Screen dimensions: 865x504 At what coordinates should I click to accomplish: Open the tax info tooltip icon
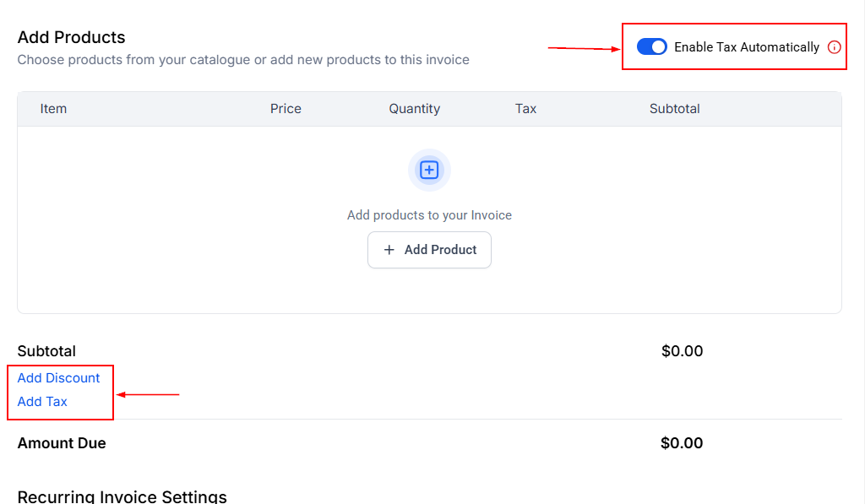(834, 47)
